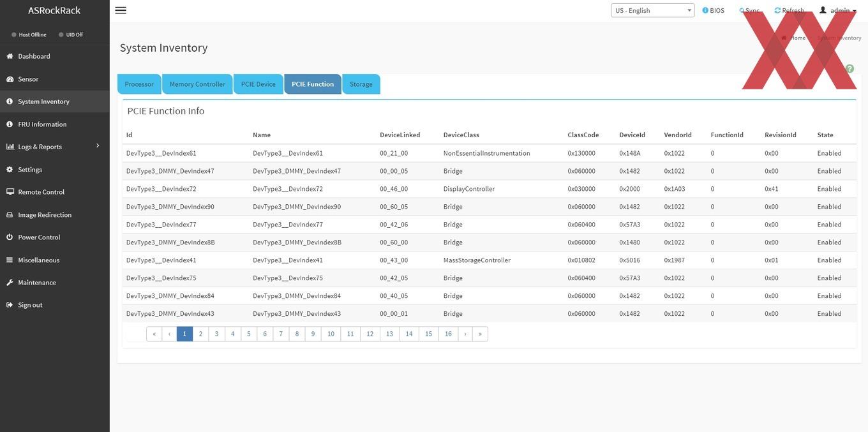Go to first page with « button
The width and height of the screenshot is (868, 432).
tap(154, 334)
